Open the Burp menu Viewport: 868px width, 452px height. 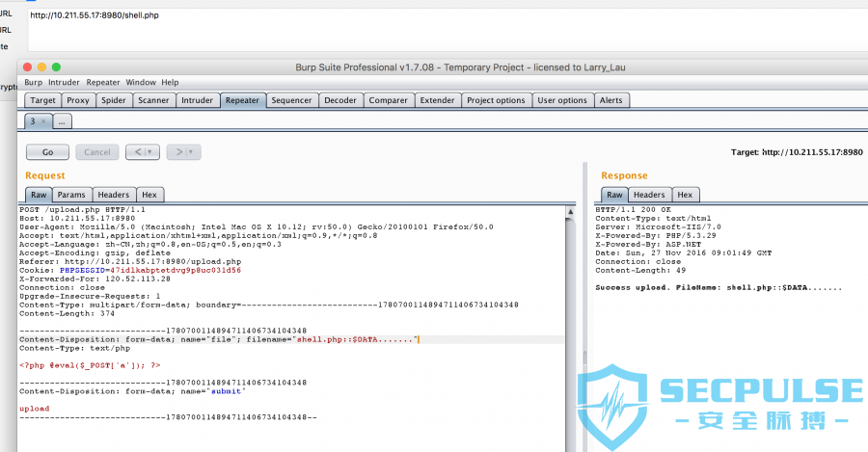[33, 83]
